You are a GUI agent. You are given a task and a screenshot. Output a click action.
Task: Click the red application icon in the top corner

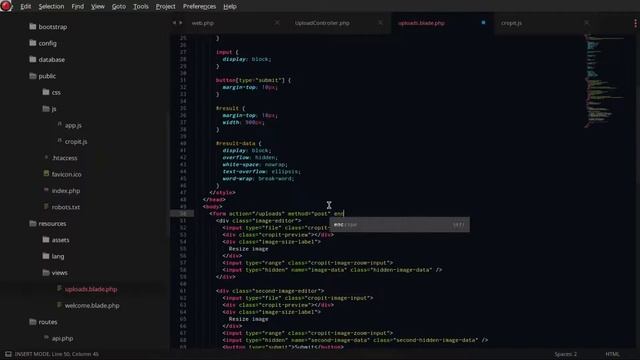(x=6, y=6)
